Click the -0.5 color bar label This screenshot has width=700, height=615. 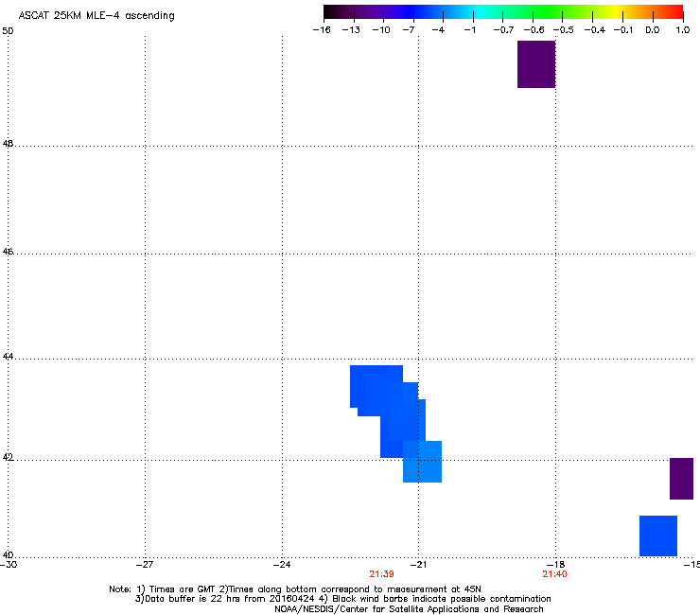[564, 30]
